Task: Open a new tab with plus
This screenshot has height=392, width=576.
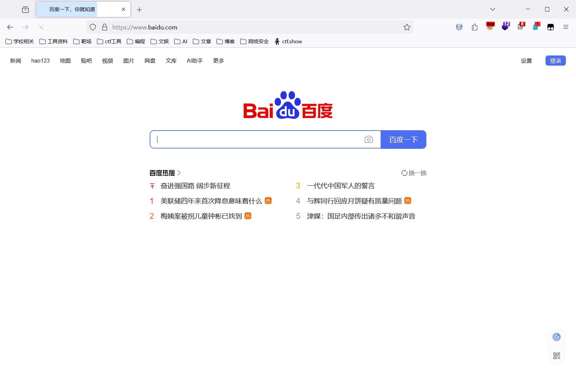Action: [x=139, y=9]
